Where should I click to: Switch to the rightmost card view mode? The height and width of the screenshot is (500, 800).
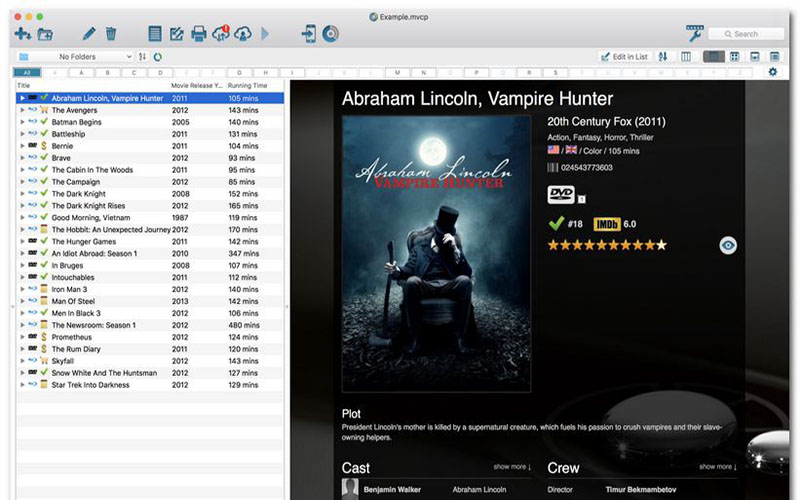[774, 57]
